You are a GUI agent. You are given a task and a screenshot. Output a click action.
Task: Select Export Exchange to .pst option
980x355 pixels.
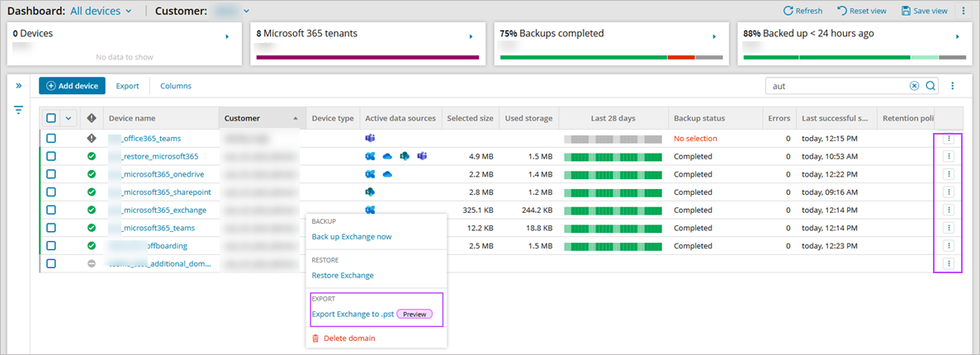(x=353, y=314)
